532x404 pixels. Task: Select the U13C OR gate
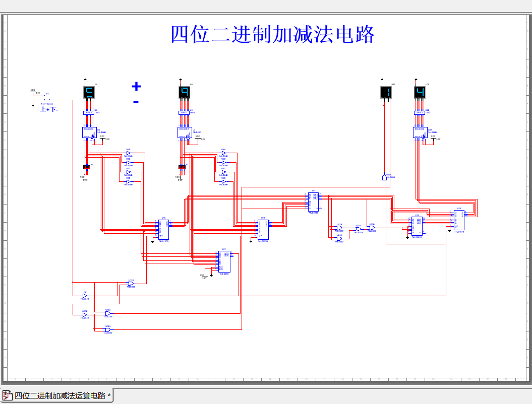(107, 313)
